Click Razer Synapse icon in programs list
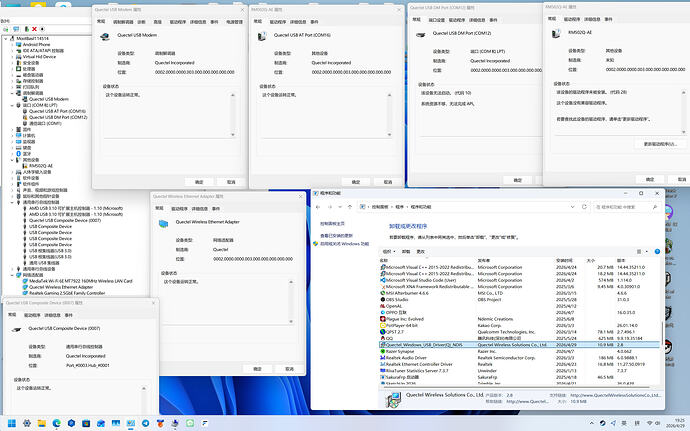 [383, 351]
